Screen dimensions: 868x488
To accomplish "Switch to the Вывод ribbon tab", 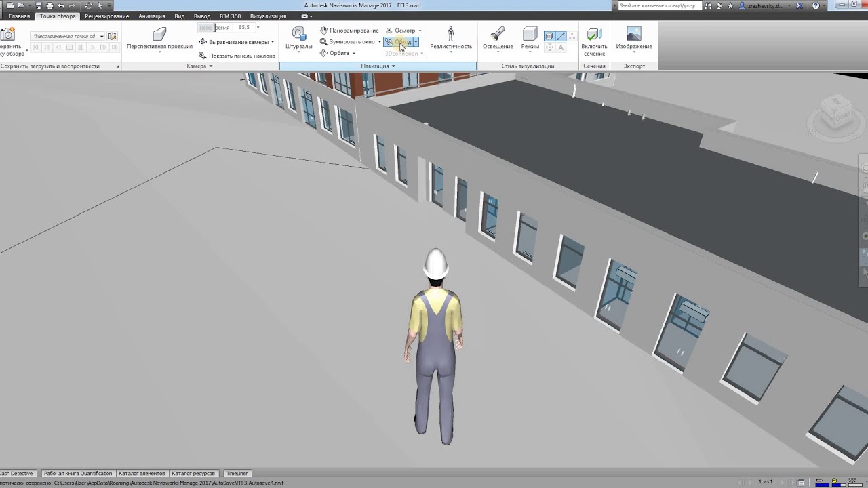I will tap(202, 16).
